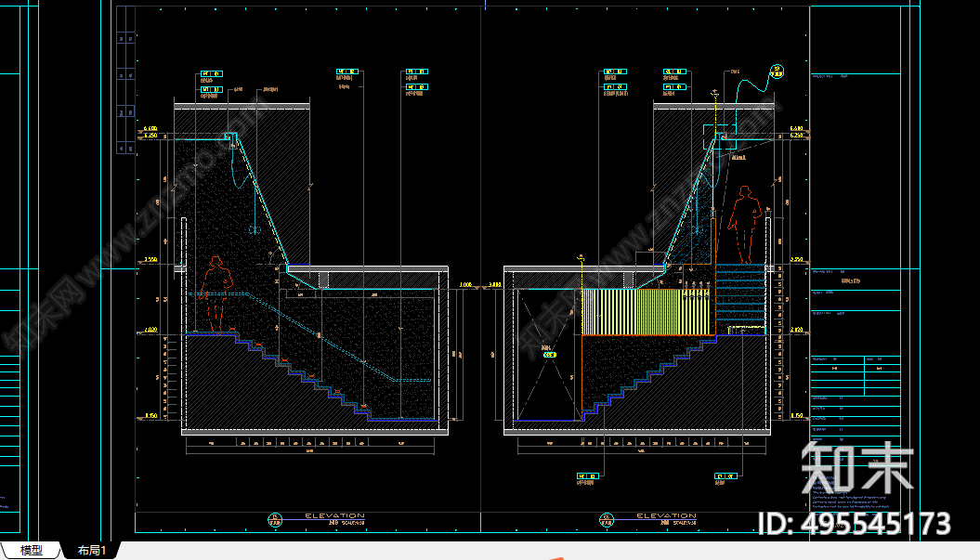Viewport: 980px width, 560px height.
Task: Pick the orange human figure in left elevation
Action: point(216,294)
